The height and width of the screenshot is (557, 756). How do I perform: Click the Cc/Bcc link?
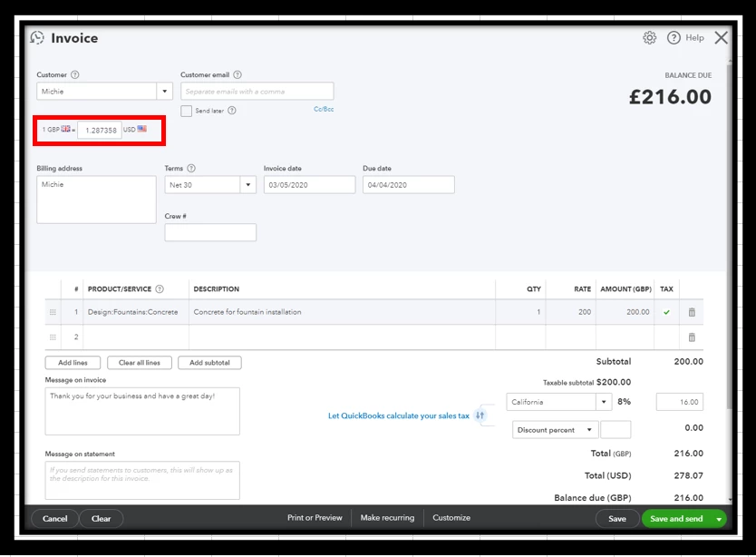[x=324, y=109]
